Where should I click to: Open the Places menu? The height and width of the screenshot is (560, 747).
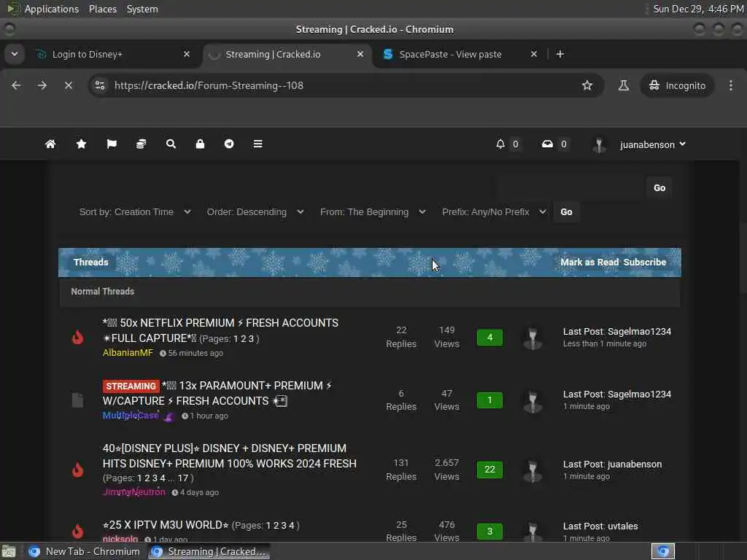pyautogui.click(x=102, y=9)
